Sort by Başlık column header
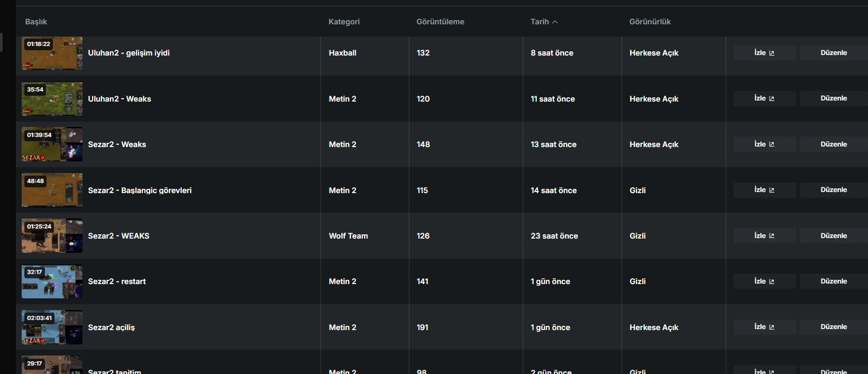 36,22
